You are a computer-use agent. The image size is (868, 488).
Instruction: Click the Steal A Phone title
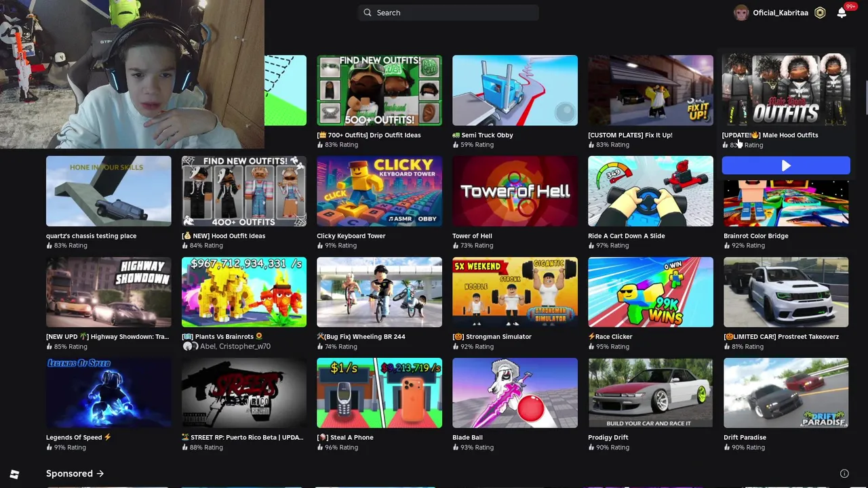point(345,437)
